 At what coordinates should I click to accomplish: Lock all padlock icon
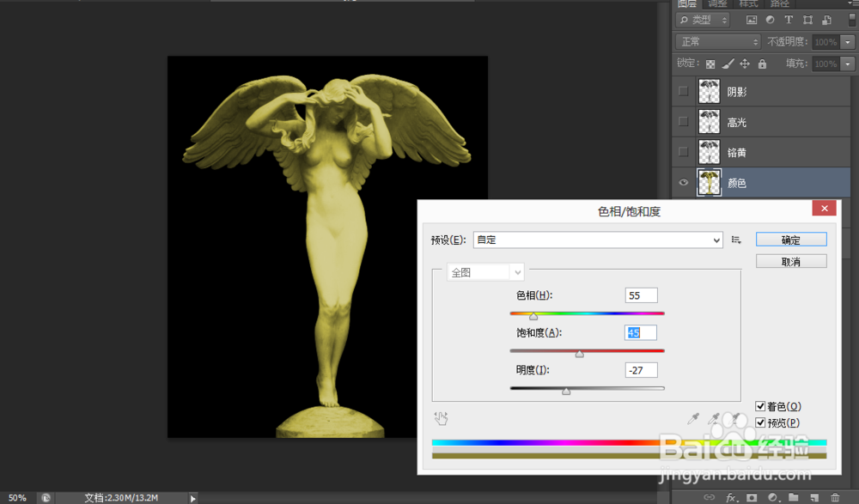[762, 64]
